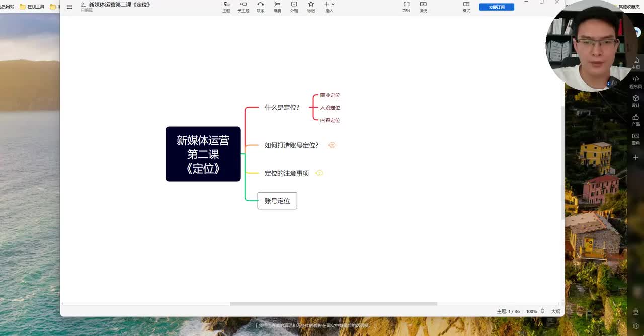Expand the 如何打造账号定位？ branch
The image size is (644, 336).
332,145
